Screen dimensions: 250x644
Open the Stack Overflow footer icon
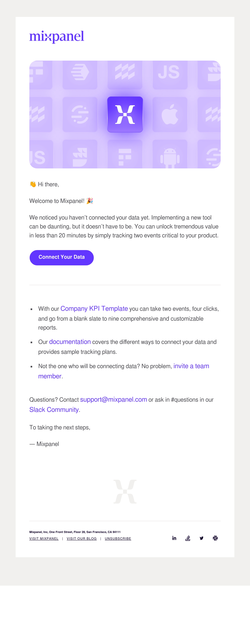(x=188, y=538)
